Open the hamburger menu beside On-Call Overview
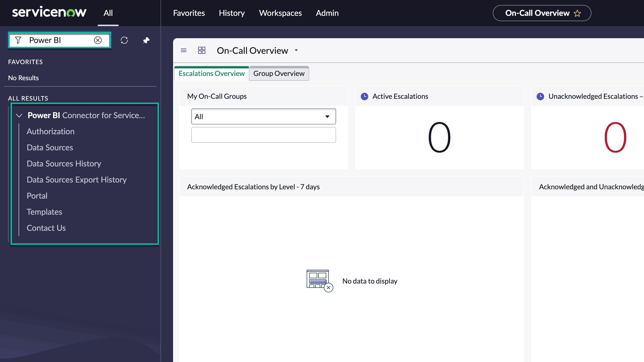Viewport: 644px width, 362px height. 184,50
